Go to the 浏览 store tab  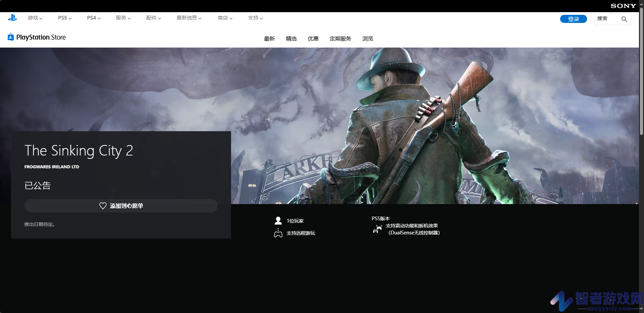coord(368,39)
